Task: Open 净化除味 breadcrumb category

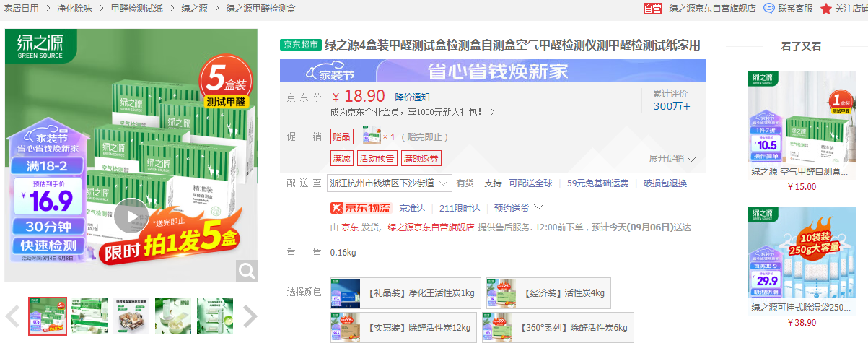Action: 75,9
